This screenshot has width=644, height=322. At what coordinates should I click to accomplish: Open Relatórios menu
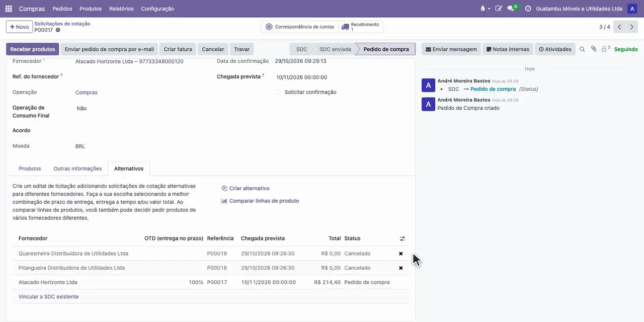[x=121, y=9]
